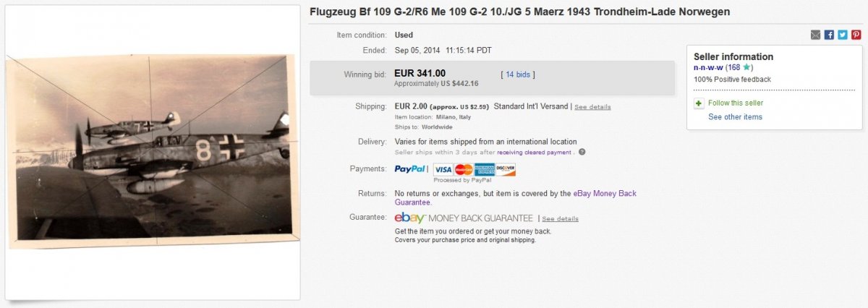Viewport: 868px width, 308px height.
Task: Click the seller feedback star icon
Action: [x=746, y=67]
